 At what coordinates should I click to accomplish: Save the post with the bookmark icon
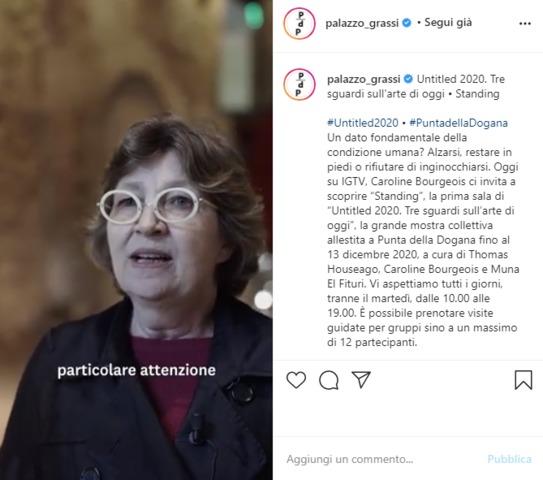(523, 380)
